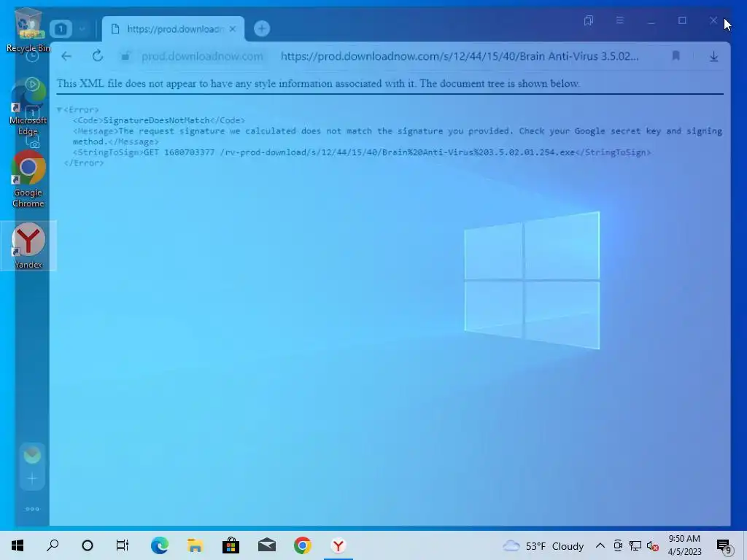The height and width of the screenshot is (560, 747).
Task: Open the notification center with 9 alerts
Action: (x=724, y=546)
